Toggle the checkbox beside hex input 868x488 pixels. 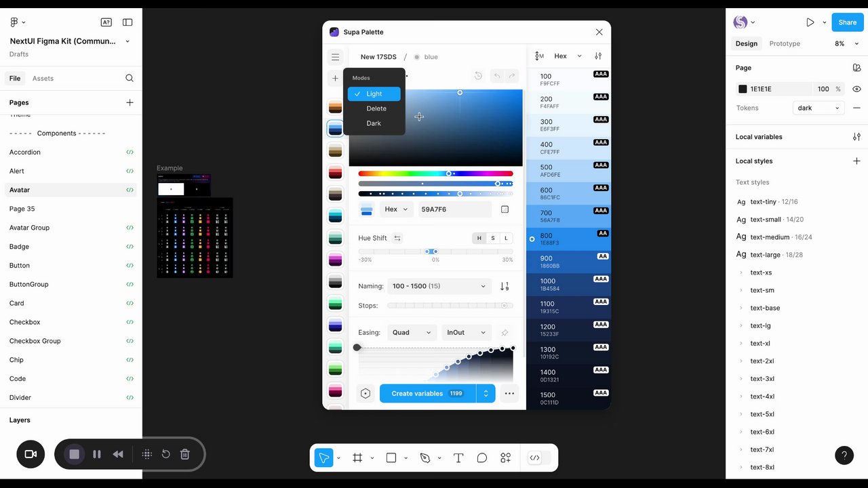[505, 209]
